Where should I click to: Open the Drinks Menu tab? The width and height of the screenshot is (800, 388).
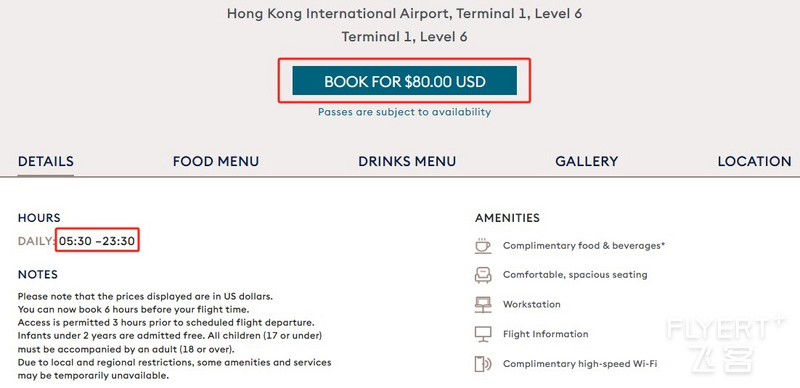pos(407,161)
